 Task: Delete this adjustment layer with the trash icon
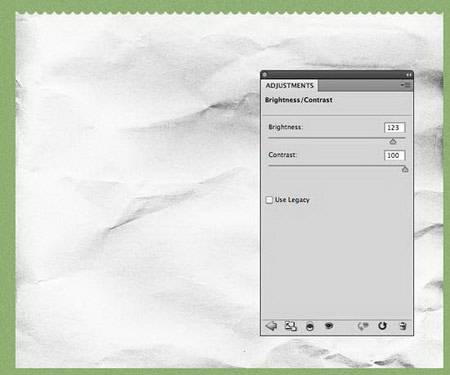[x=403, y=326]
